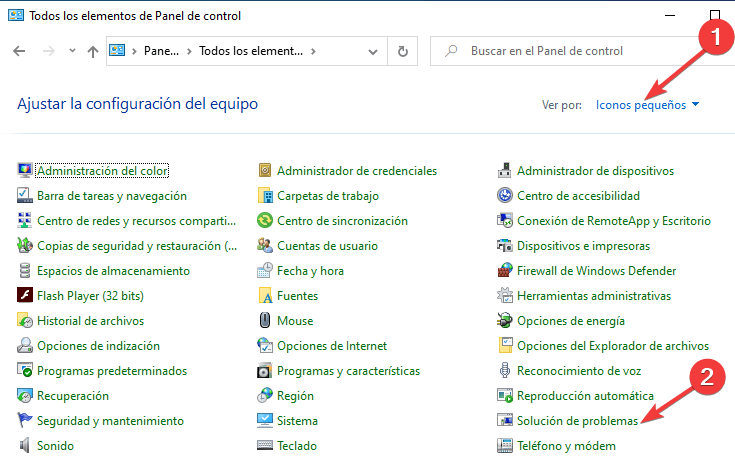
Task: Click the Fuentes letter A icon
Action: (265, 295)
